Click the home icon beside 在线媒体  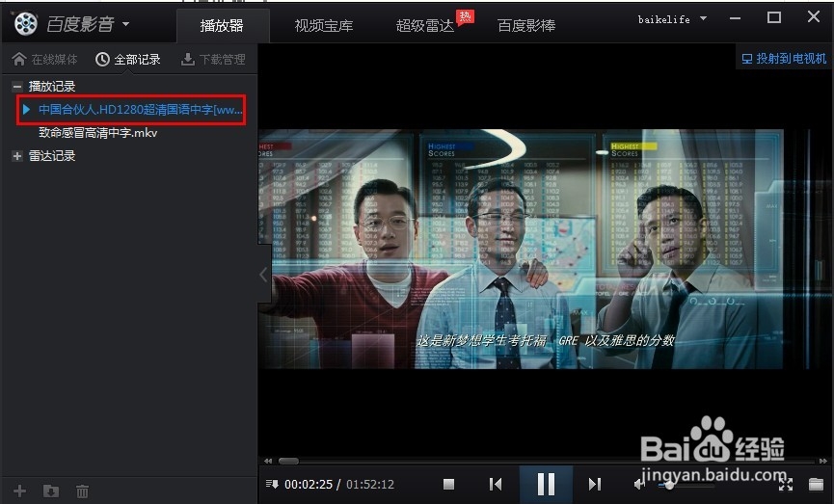pyautogui.click(x=19, y=59)
